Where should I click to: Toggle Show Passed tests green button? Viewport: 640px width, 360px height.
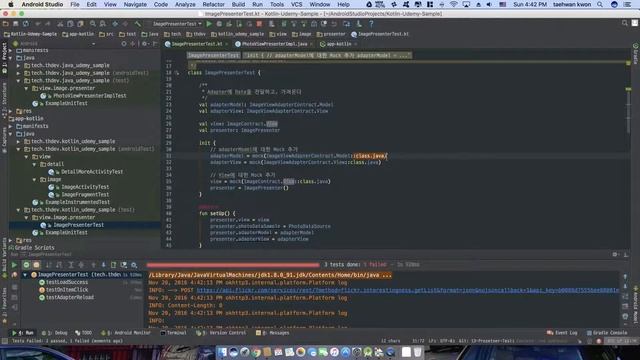coord(26,265)
